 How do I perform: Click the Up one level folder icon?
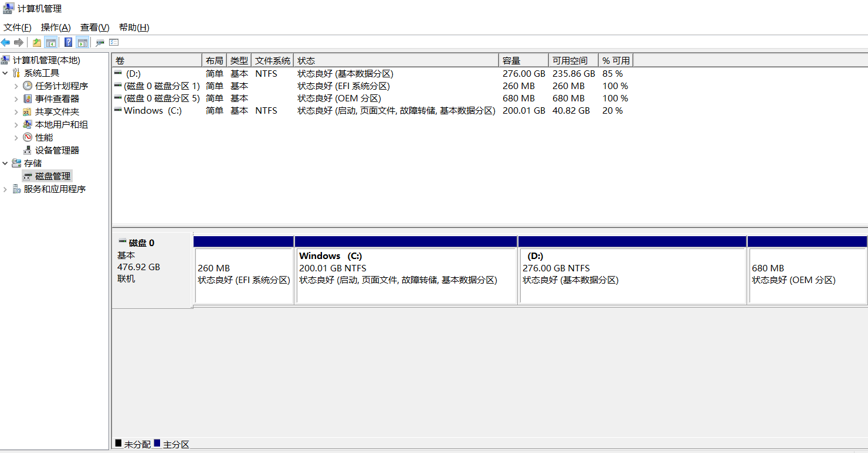[x=37, y=42]
